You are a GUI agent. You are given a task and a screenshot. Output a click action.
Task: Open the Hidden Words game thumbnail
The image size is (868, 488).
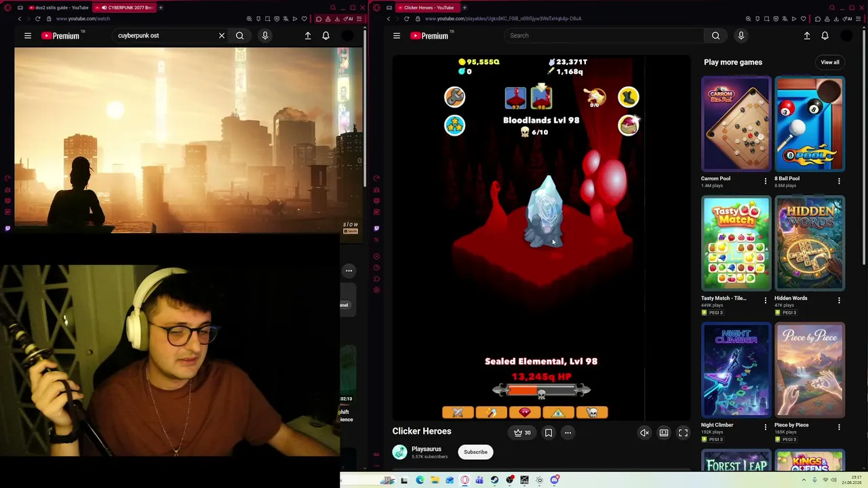click(x=810, y=243)
